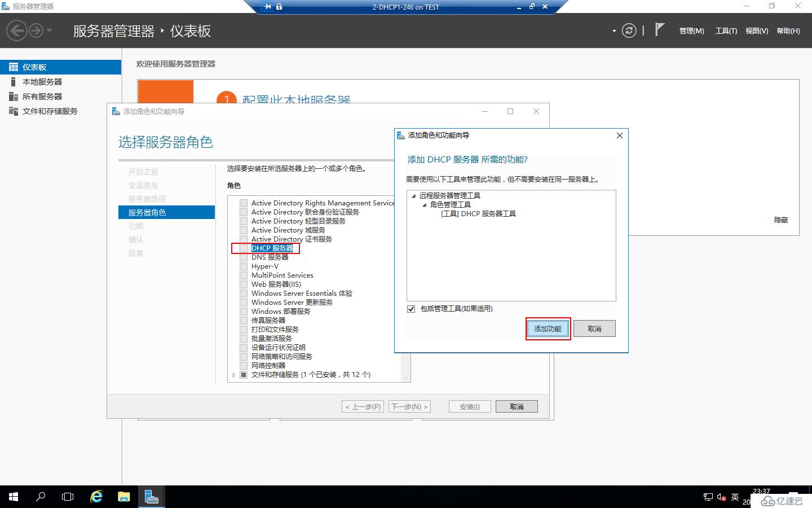This screenshot has height=508, width=812.
Task: Click the lock icon on the VM connection bar
Action: pyautogui.click(x=279, y=7)
